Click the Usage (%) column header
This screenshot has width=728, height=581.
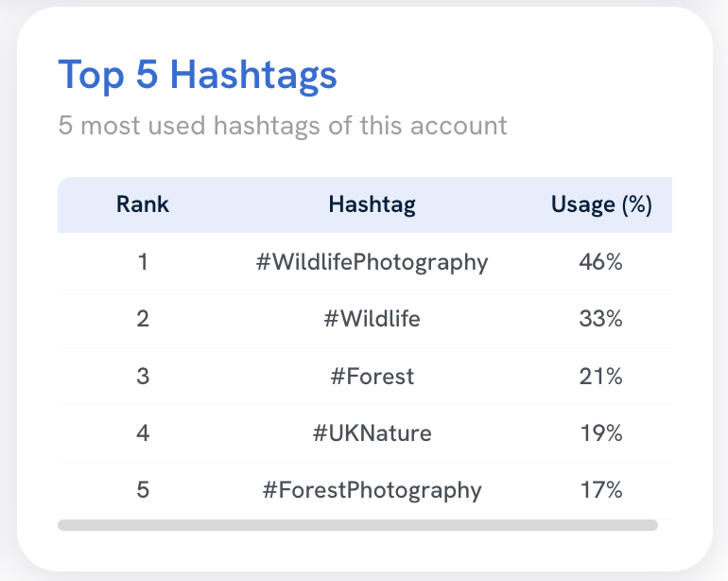(x=601, y=204)
